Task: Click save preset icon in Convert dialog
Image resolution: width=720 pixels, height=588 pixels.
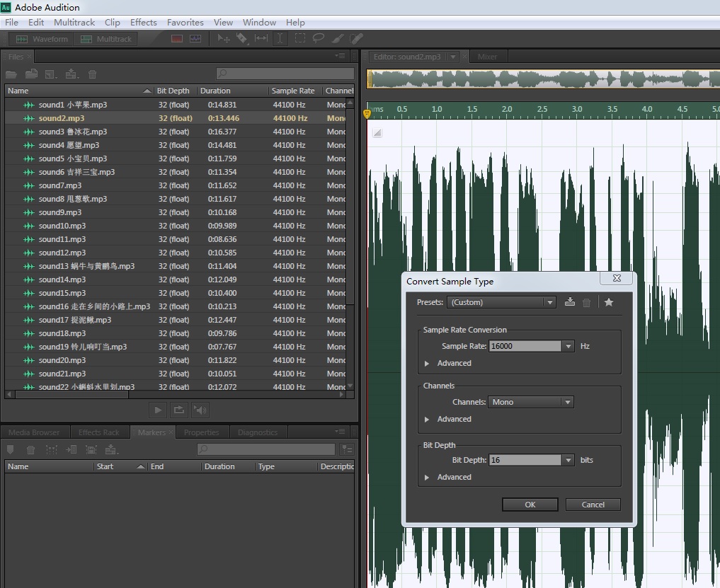Action: pyautogui.click(x=570, y=302)
